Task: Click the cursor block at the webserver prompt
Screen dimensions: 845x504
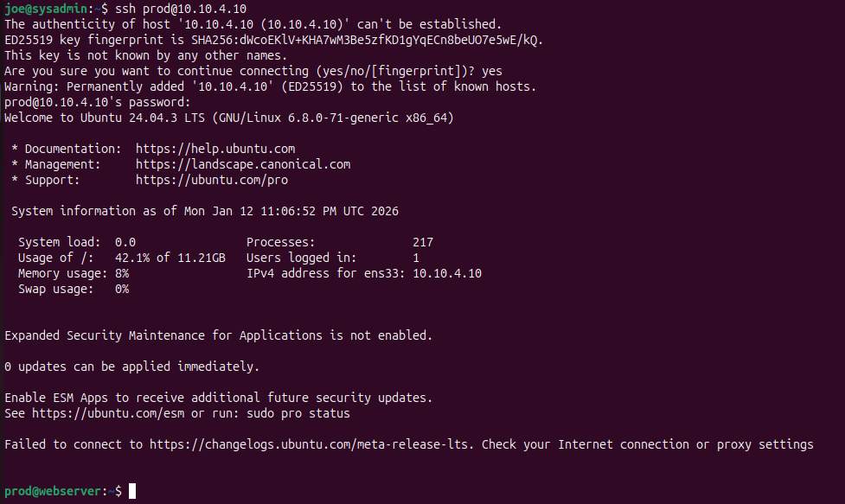Action: click(x=132, y=491)
